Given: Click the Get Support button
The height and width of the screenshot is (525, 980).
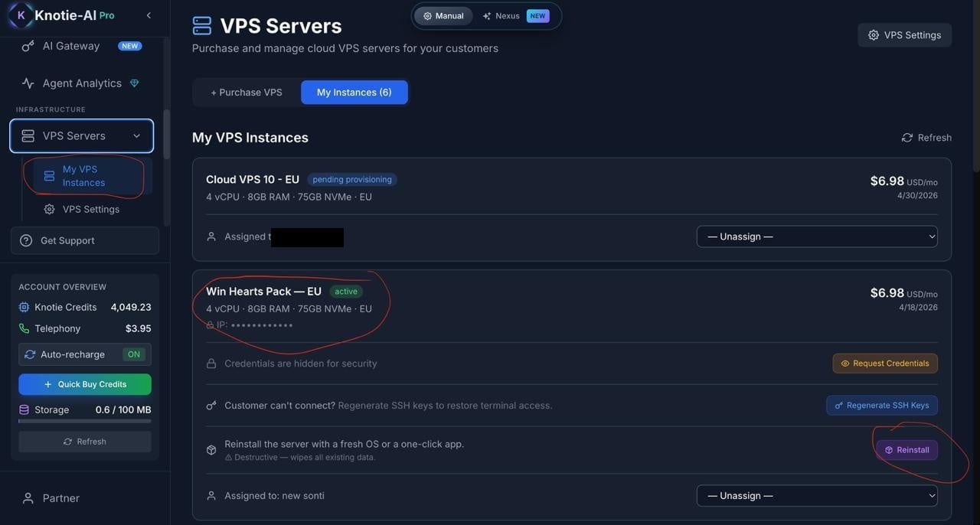Looking at the screenshot, I should coord(85,240).
